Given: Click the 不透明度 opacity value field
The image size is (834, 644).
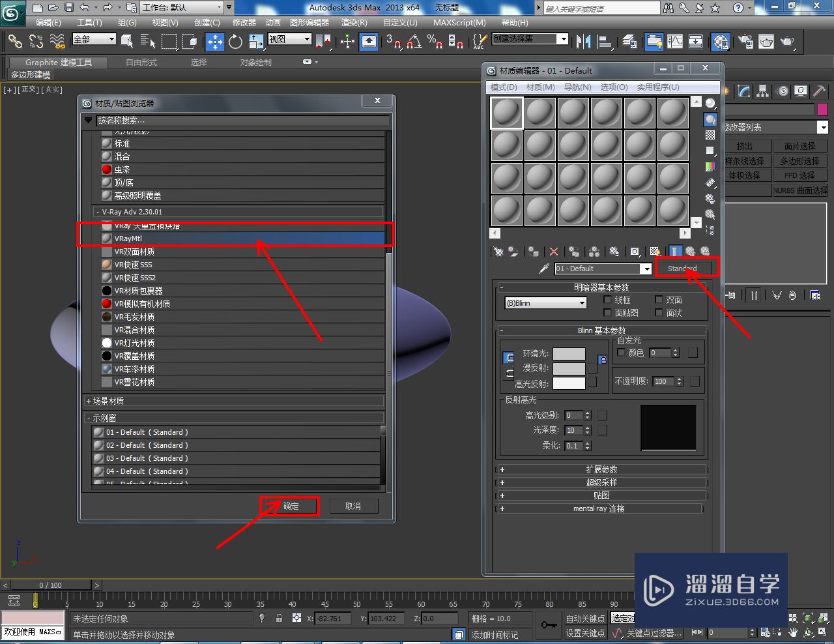Looking at the screenshot, I should (663, 381).
